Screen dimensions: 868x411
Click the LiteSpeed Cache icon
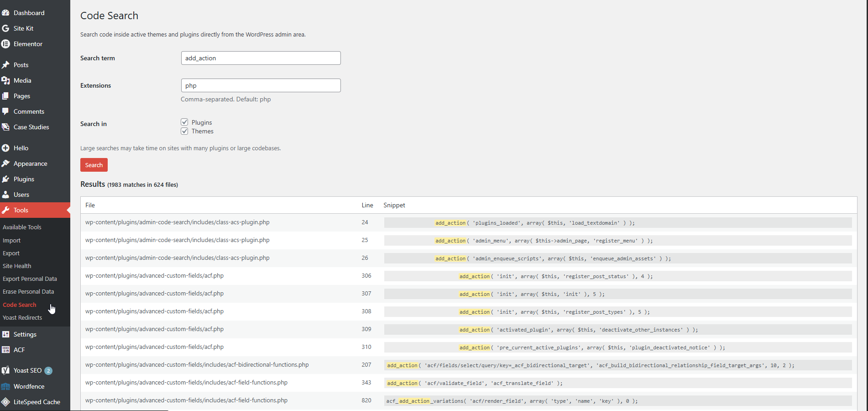(5, 402)
